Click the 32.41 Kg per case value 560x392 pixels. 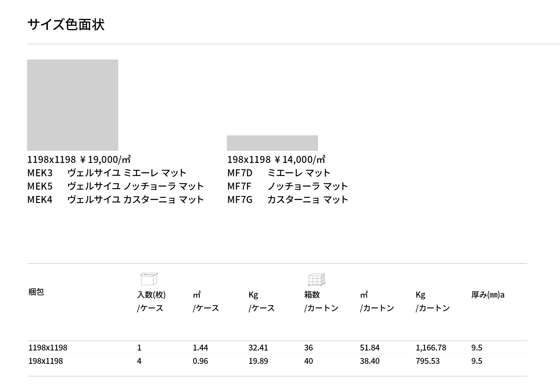258,348
